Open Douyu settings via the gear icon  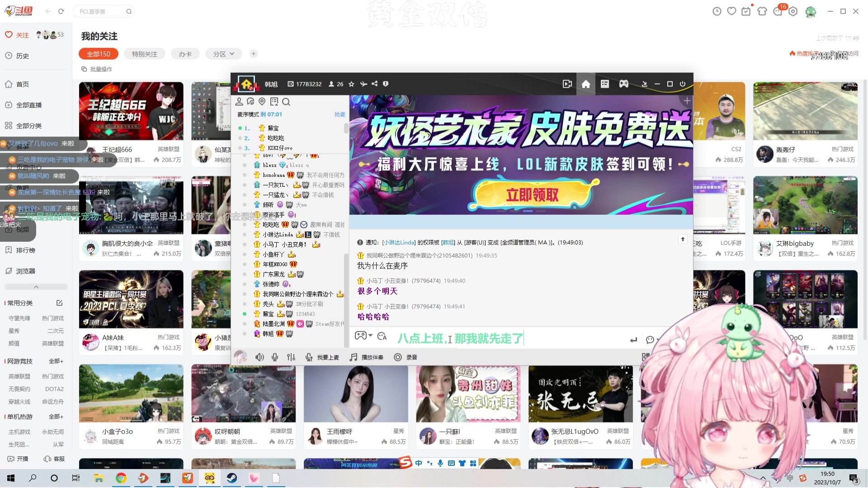[793, 11]
